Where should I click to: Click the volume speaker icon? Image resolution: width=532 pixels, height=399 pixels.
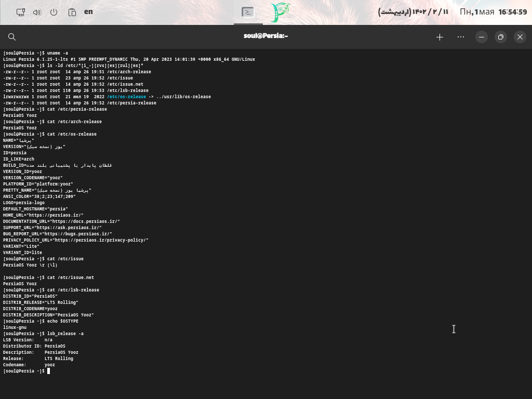tap(37, 12)
